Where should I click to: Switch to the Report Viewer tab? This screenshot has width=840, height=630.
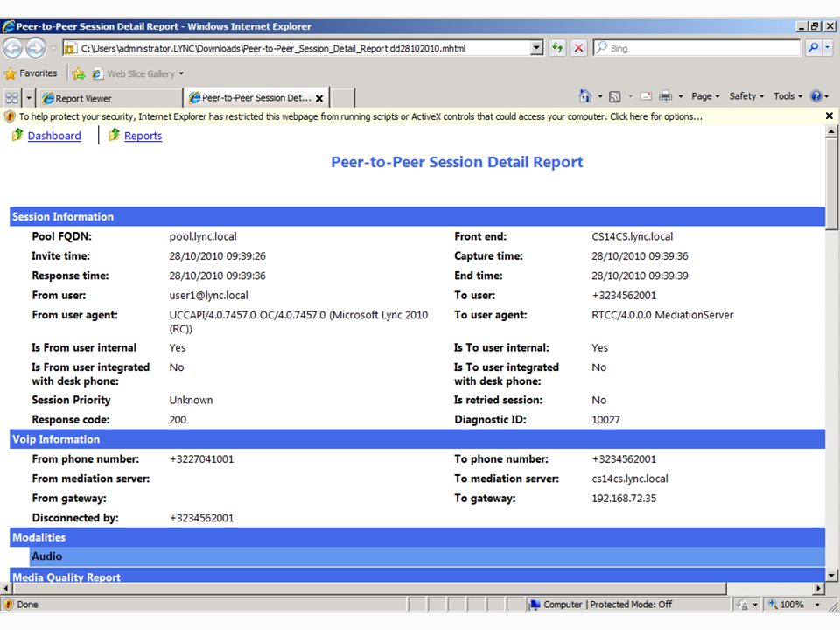110,99
